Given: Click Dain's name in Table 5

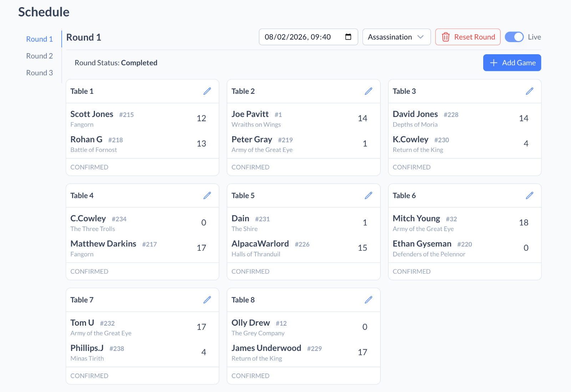Looking at the screenshot, I should tap(240, 218).
